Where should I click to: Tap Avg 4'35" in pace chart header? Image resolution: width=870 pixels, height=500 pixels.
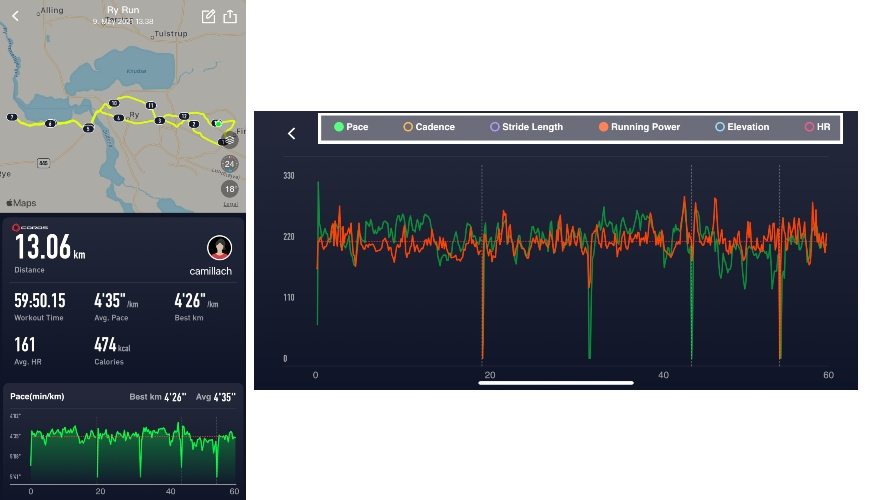pos(215,397)
